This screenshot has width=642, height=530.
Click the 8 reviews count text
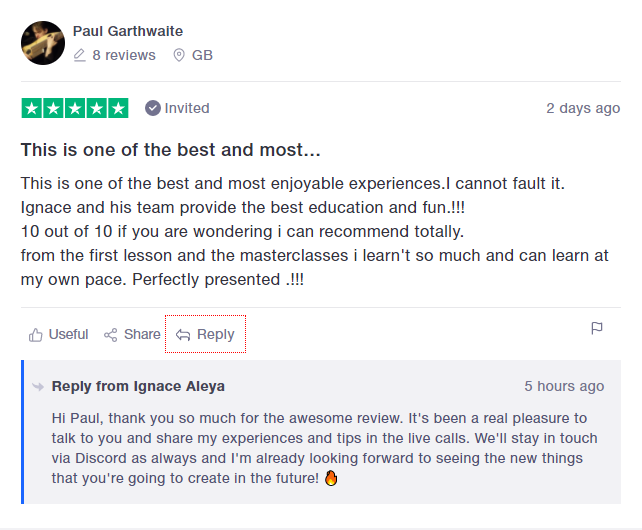(124, 56)
